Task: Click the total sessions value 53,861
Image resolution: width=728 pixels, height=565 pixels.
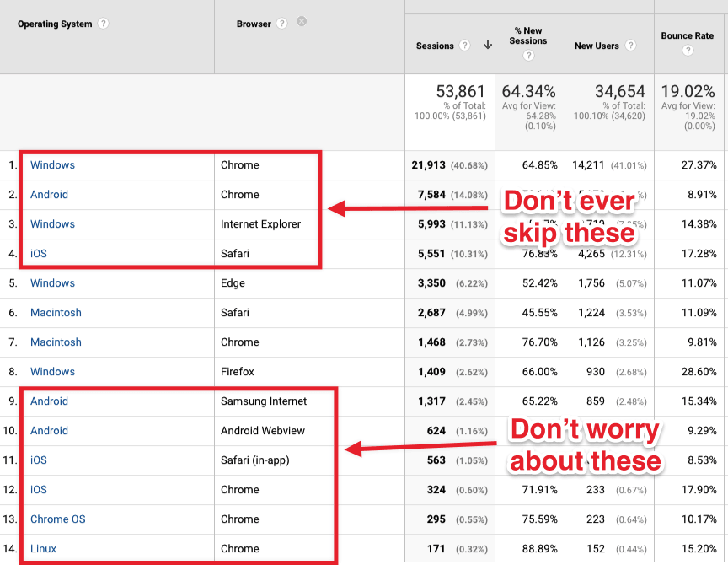Action: pyautogui.click(x=461, y=91)
